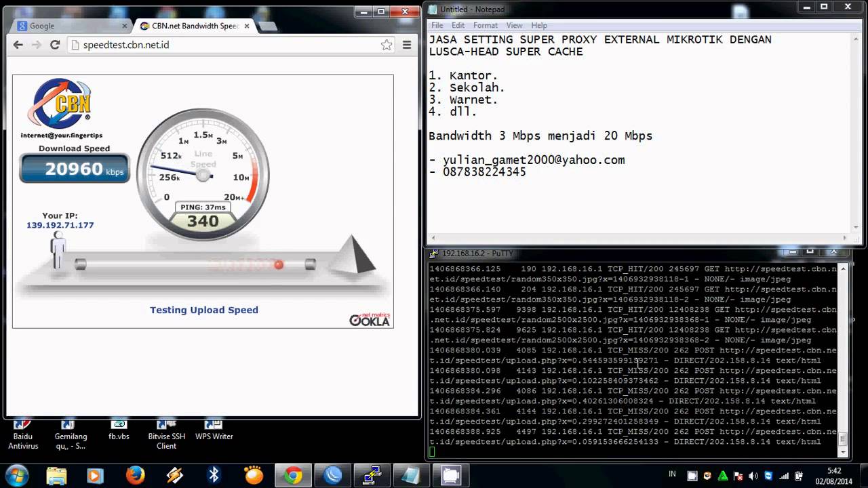This screenshot has width=868, height=488.
Task: Click the Notepad horizontal scrollbar right arrow
Action: (845, 238)
